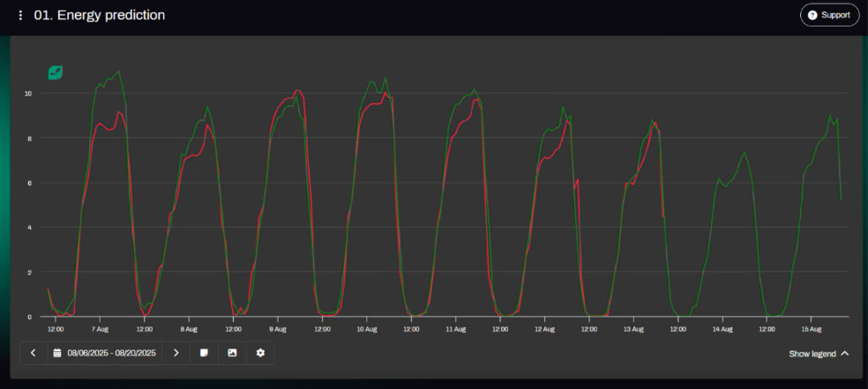This screenshot has width=868, height=389.
Task: Click the '13 Aug' x-axis label
Action: 633,329
